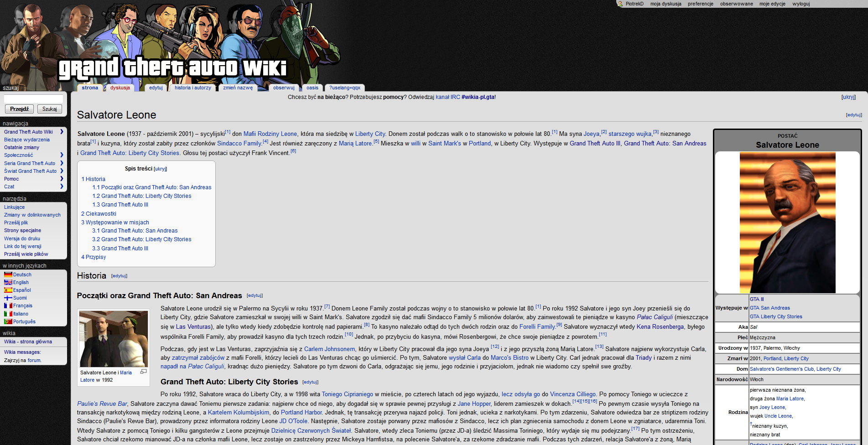Click edytuj next to Liberty City Stories heading
The image size is (868, 445).
click(x=310, y=382)
